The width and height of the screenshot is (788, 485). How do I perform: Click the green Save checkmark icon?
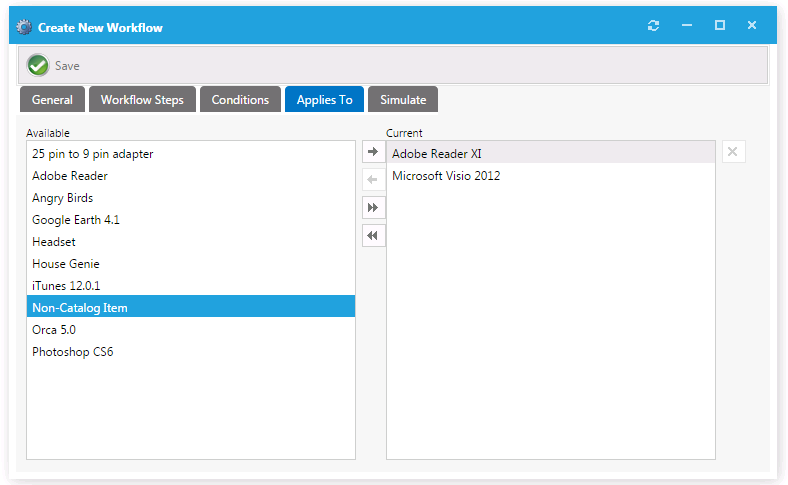click(38, 65)
